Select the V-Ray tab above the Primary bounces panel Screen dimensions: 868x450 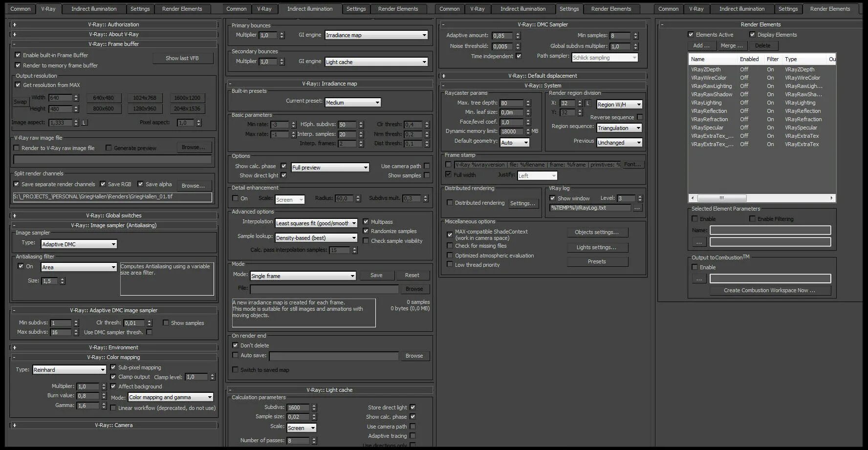(264, 9)
